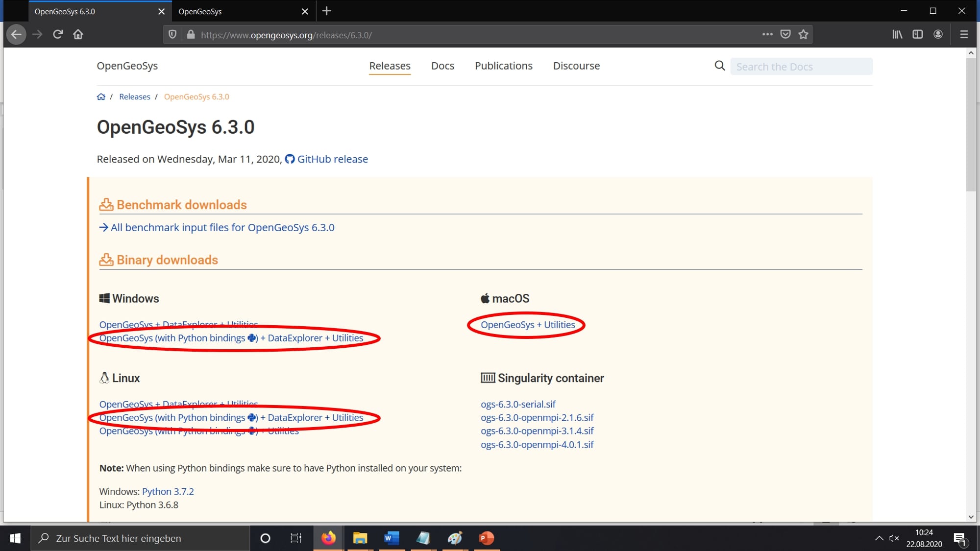Download Windows OpenGeoSys with Python bindings
This screenshot has height=551, width=980.
coord(231,338)
